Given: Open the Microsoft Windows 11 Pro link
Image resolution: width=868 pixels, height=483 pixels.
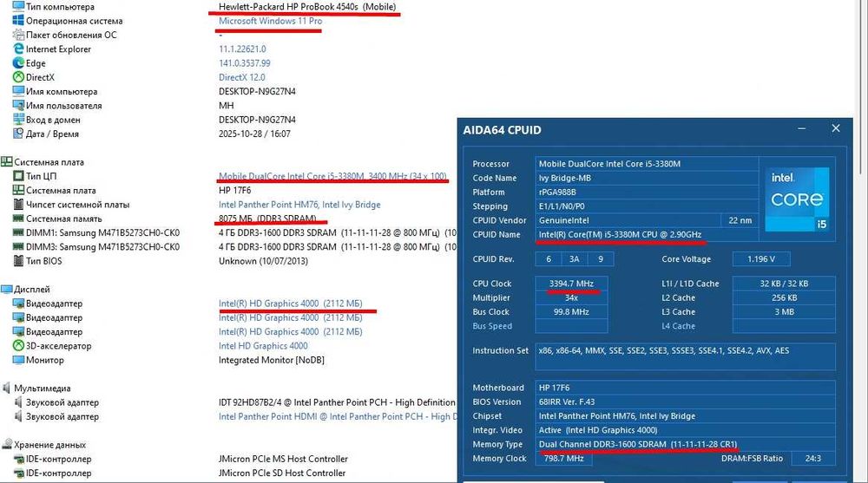Looking at the screenshot, I should 270,21.
